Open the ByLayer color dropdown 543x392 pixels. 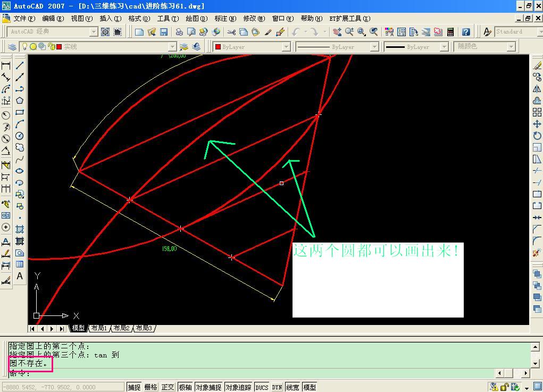coord(286,46)
